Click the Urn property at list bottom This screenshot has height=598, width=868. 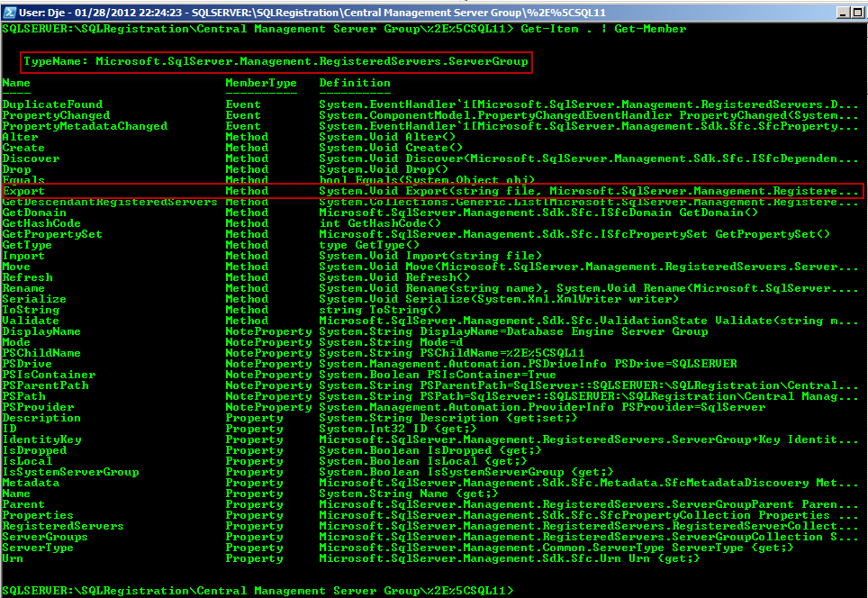(13, 558)
